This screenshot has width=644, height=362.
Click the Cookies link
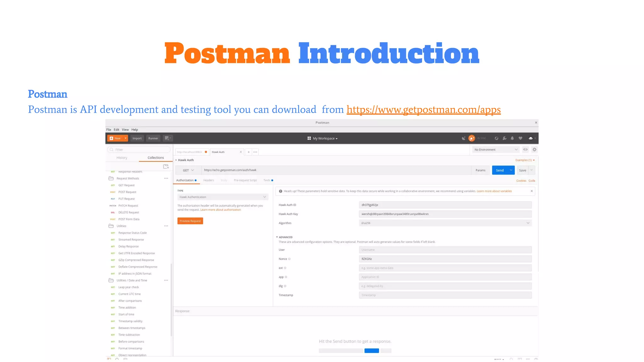(521, 181)
